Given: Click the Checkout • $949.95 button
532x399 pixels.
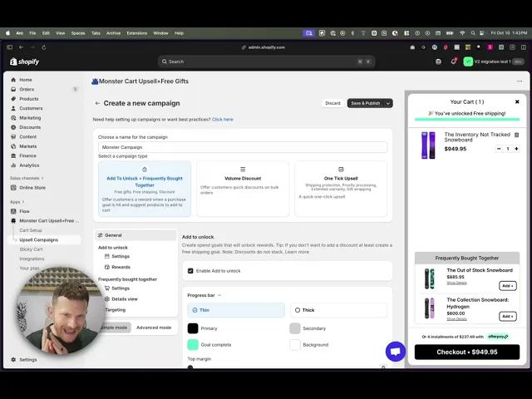Looking at the screenshot, I should pos(467,352).
